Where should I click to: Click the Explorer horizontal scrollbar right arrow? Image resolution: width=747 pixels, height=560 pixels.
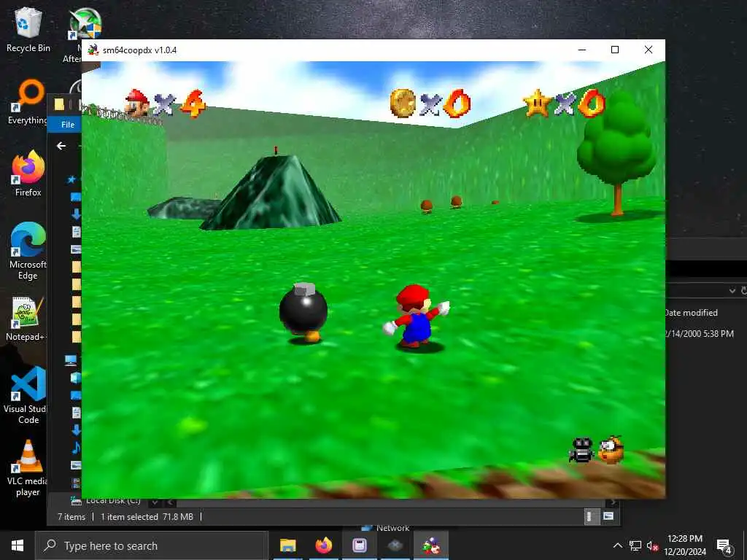click(613, 502)
